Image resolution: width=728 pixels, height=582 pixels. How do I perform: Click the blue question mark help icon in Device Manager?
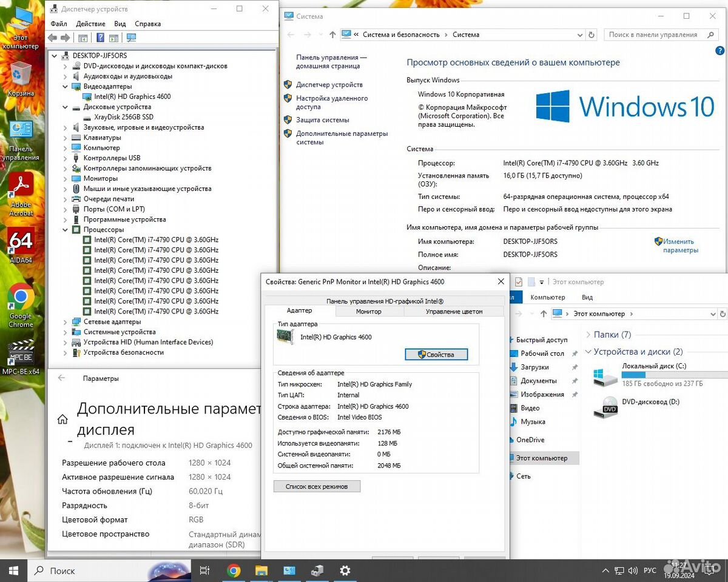tap(100, 38)
